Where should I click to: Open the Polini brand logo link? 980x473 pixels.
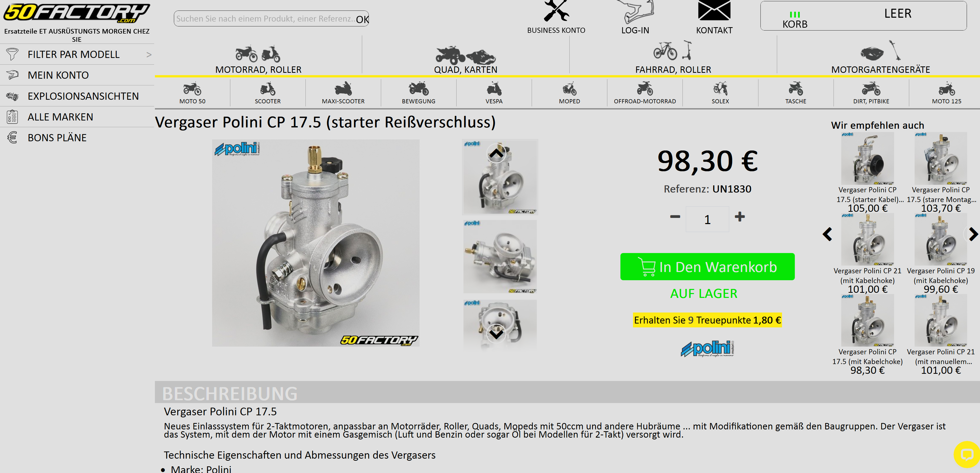(x=707, y=348)
